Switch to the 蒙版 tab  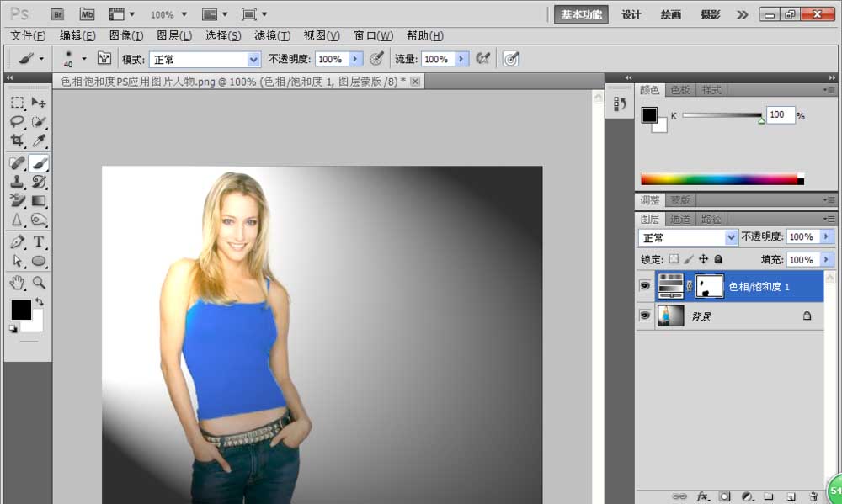pos(680,200)
